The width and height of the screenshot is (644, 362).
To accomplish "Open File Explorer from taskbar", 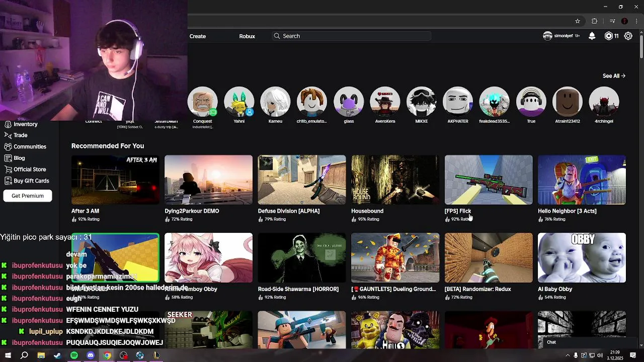I will click(x=41, y=355).
